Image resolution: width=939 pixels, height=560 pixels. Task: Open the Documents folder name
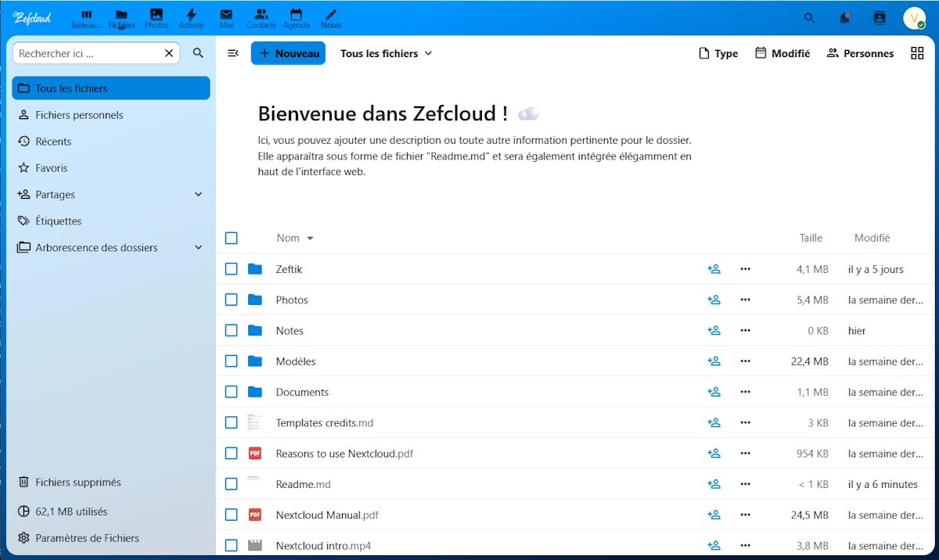302,392
